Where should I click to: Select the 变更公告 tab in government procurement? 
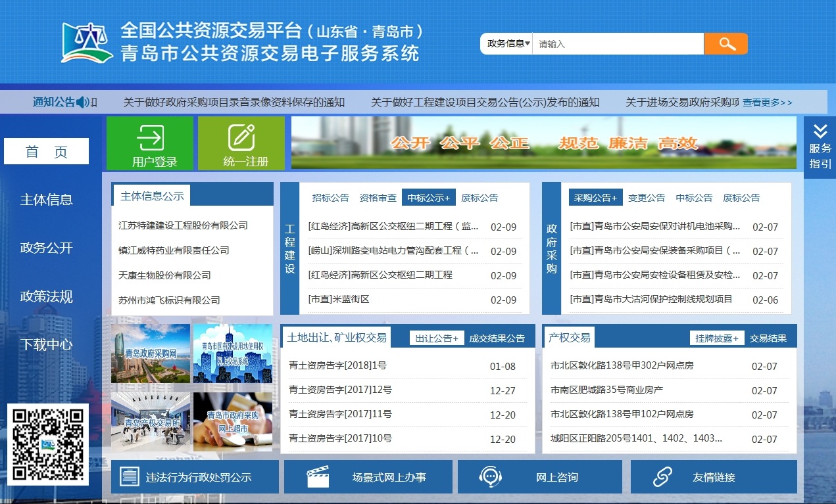[646, 198]
